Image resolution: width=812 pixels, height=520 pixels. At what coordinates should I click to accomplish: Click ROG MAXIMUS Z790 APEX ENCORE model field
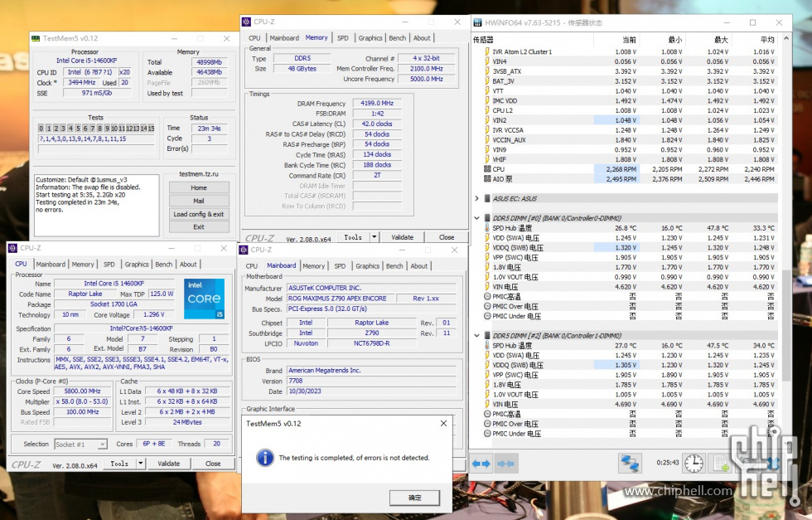tap(341, 299)
